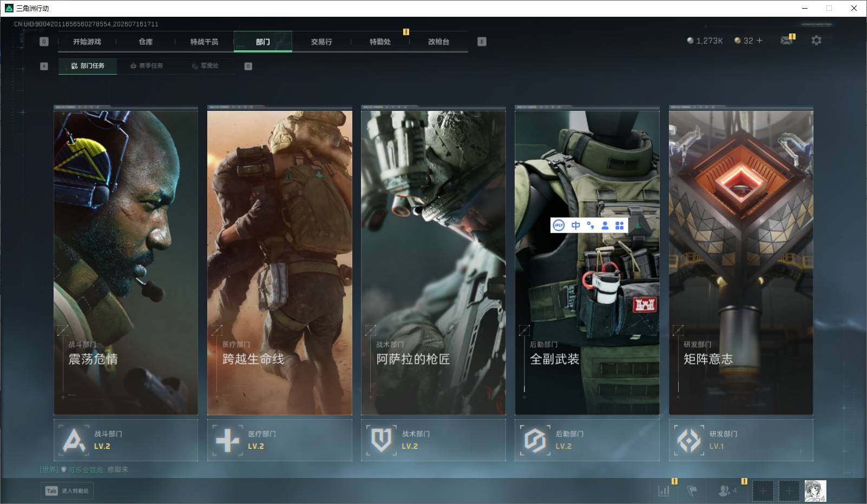Click the plus beside 32 currency
Image resolution: width=867 pixels, height=504 pixels.
(759, 41)
